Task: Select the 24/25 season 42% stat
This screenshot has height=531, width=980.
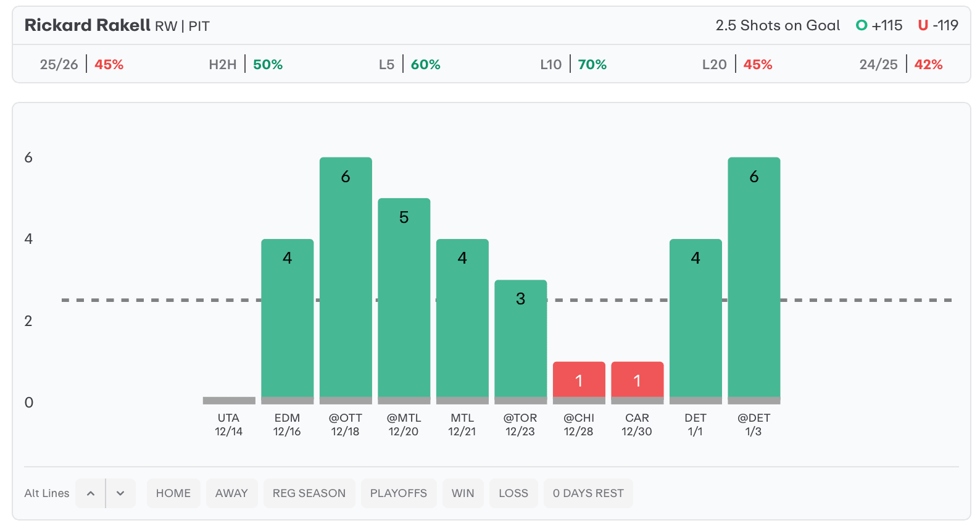Action: coord(900,64)
